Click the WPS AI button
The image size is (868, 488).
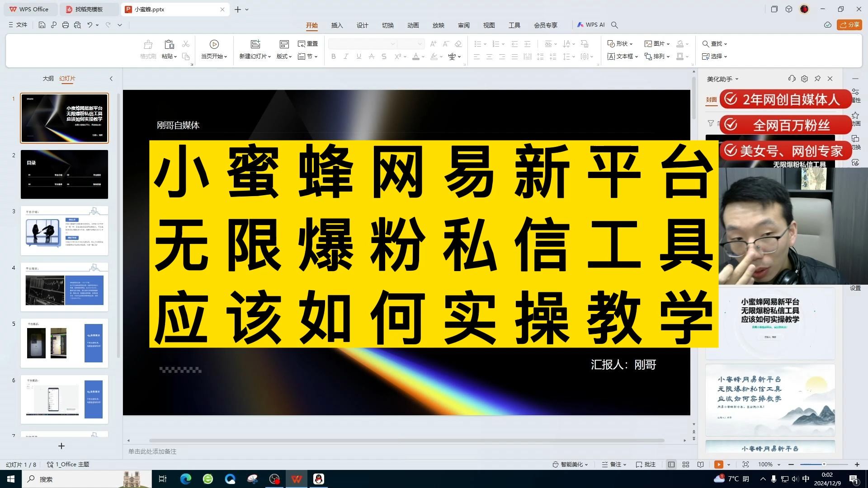591,25
